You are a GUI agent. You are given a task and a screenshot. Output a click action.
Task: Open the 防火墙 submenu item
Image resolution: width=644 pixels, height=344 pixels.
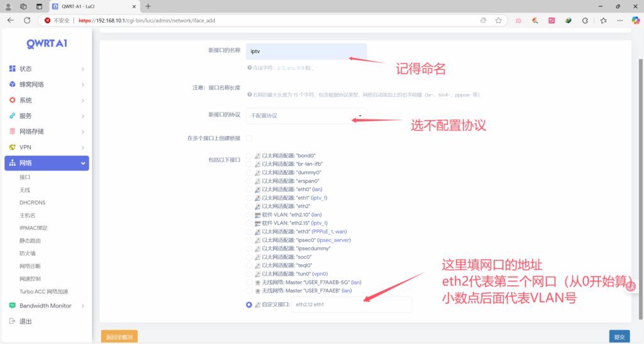pos(28,253)
